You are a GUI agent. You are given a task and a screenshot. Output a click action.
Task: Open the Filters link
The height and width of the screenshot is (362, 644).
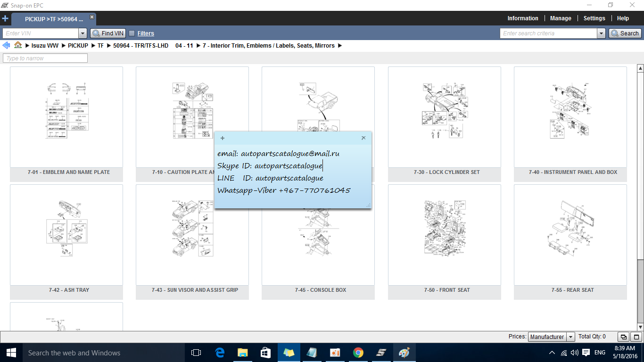(x=146, y=33)
